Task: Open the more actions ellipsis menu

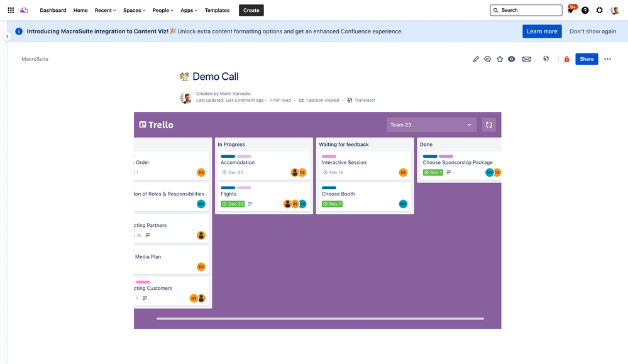Action: point(608,59)
